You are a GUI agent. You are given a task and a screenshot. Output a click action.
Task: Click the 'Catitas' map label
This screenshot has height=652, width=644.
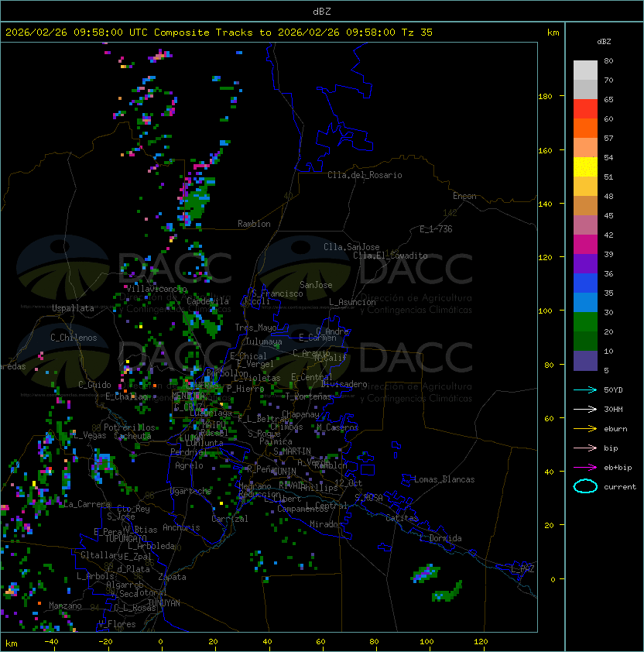pos(402,518)
